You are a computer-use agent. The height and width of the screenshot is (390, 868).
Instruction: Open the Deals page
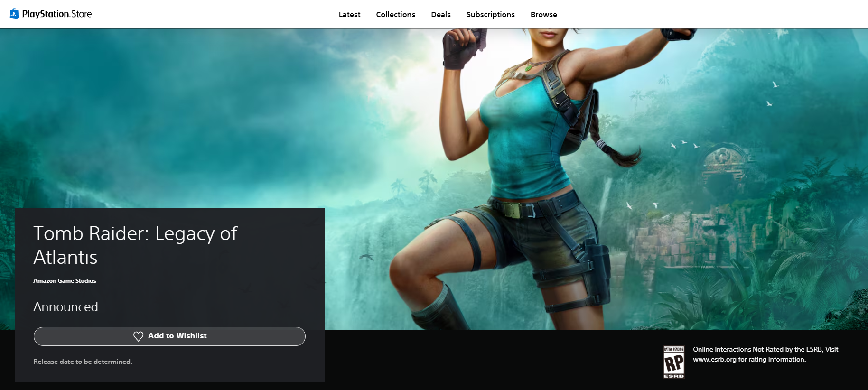pyautogui.click(x=440, y=15)
